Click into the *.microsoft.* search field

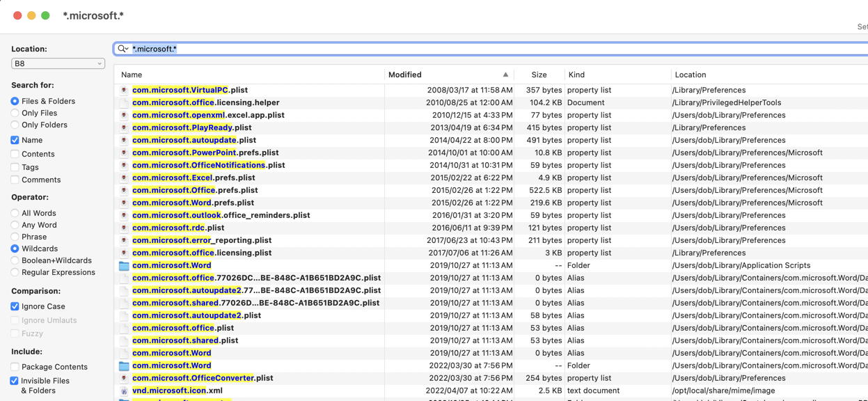487,49
